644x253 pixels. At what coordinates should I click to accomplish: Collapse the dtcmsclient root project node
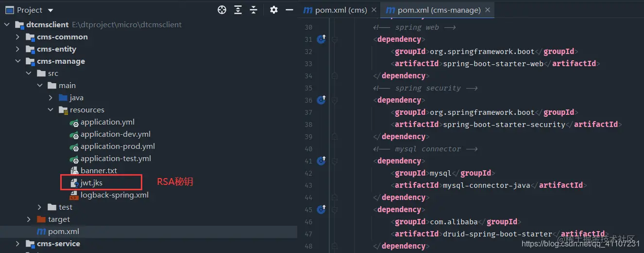[x=7, y=24]
